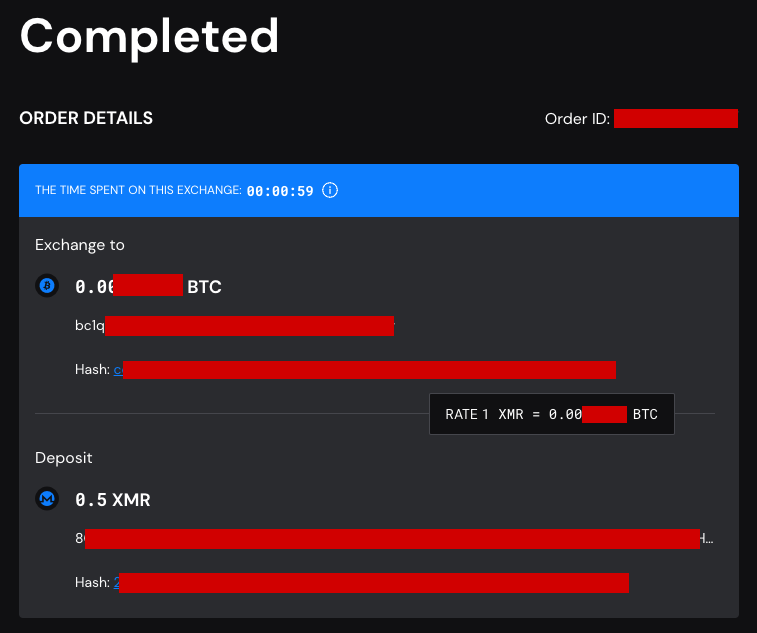Click the info icon beside exchange time
The height and width of the screenshot is (633, 757).
(330, 190)
